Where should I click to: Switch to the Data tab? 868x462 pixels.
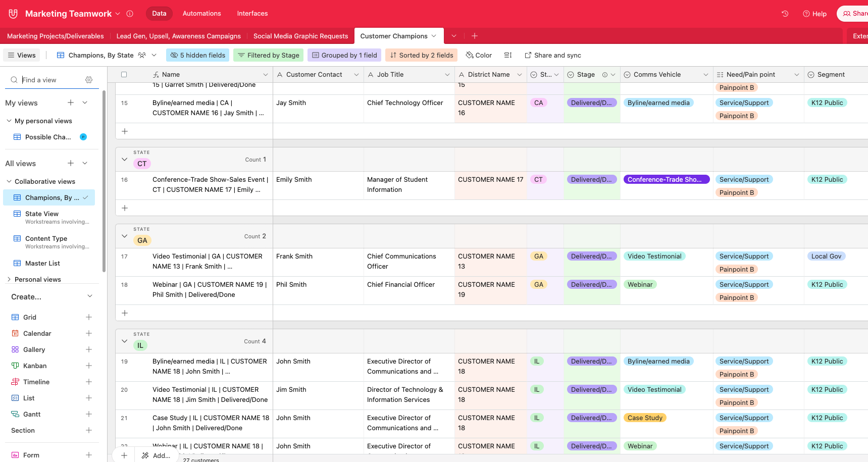tap(159, 14)
